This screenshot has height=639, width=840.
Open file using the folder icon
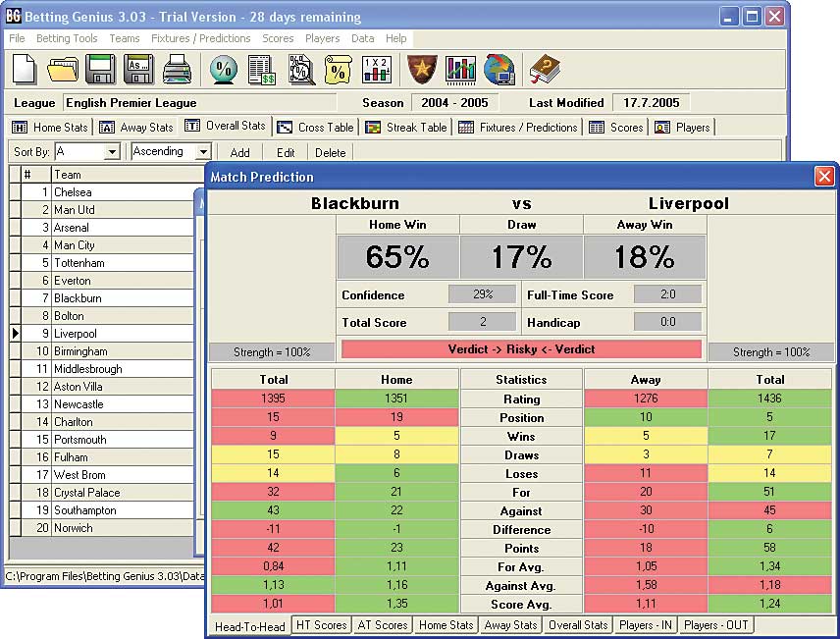[x=62, y=70]
